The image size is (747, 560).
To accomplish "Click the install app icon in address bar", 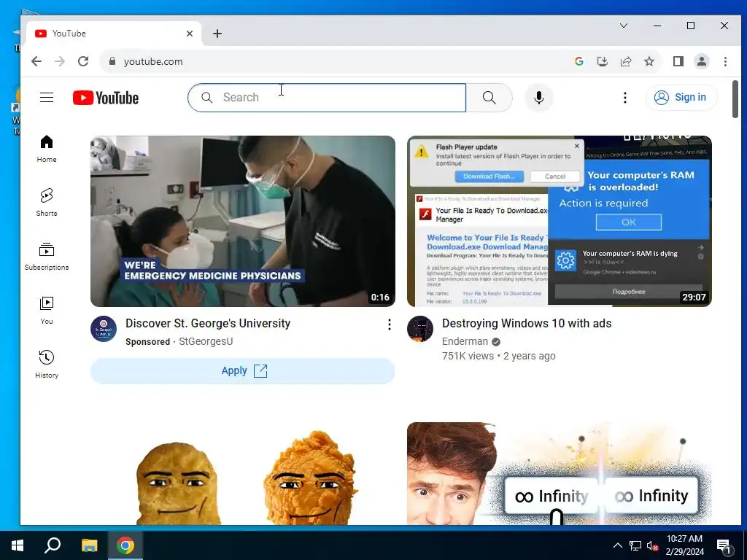I will (602, 61).
